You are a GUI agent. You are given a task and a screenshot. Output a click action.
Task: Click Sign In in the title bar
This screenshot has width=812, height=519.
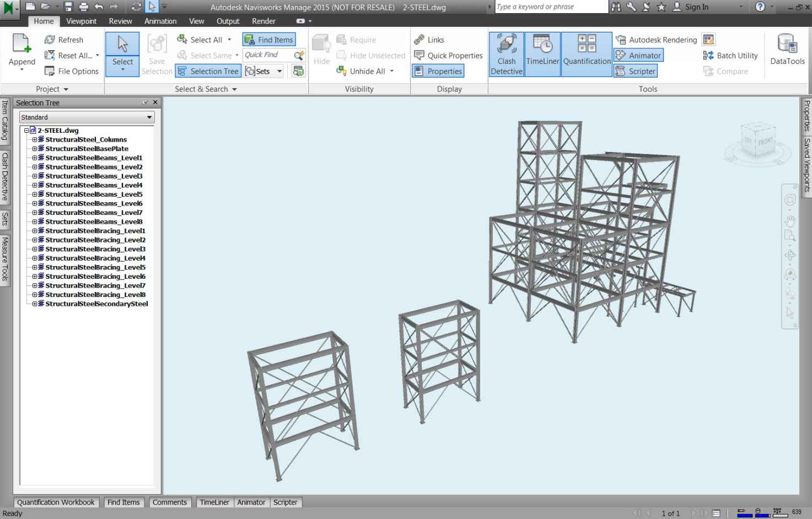(691, 7)
